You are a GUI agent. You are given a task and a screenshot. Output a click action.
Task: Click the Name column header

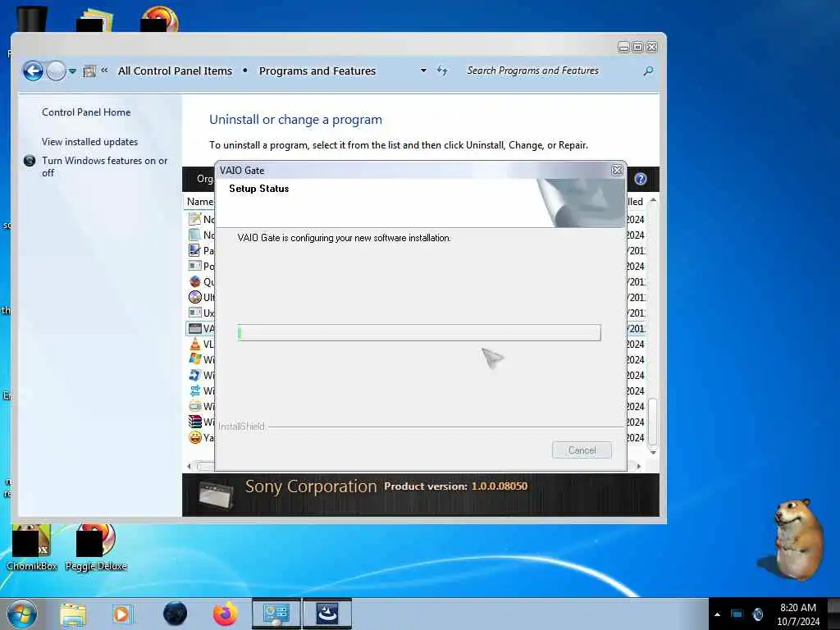coord(200,202)
